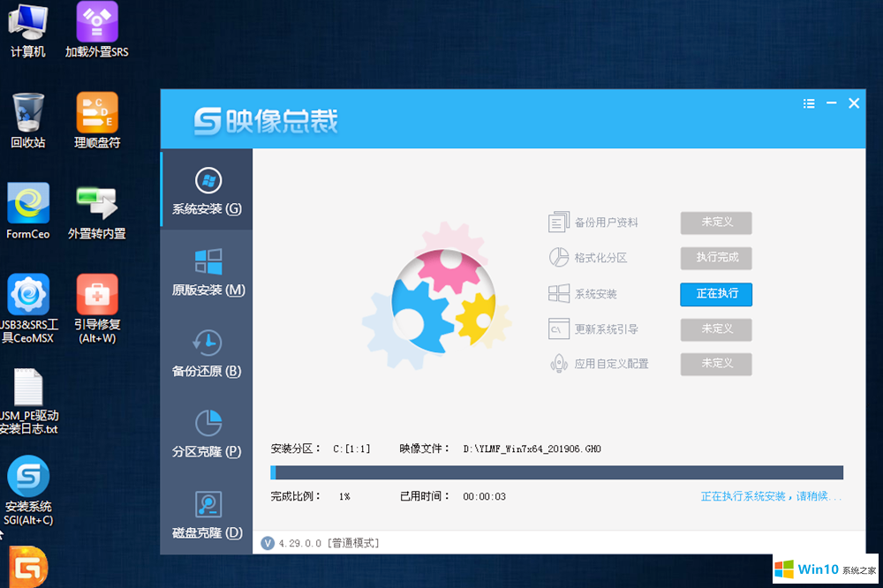The height and width of the screenshot is (588, 883).
Task: Click the installation progress bar
Action: (556, 472)
